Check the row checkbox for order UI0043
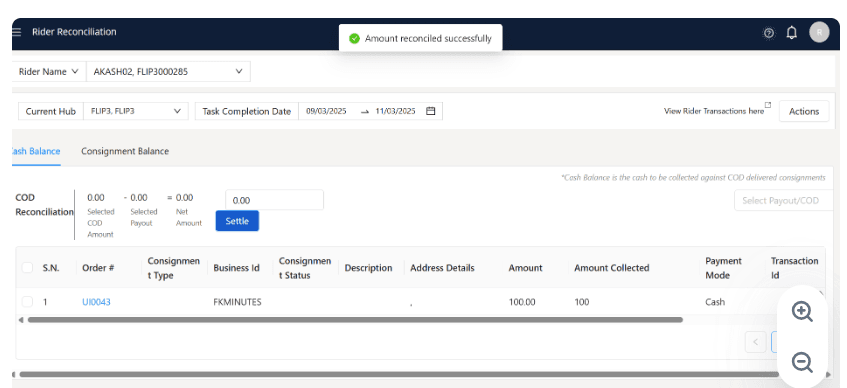Viewport: 847px width, 388px height. click(27, 302)
